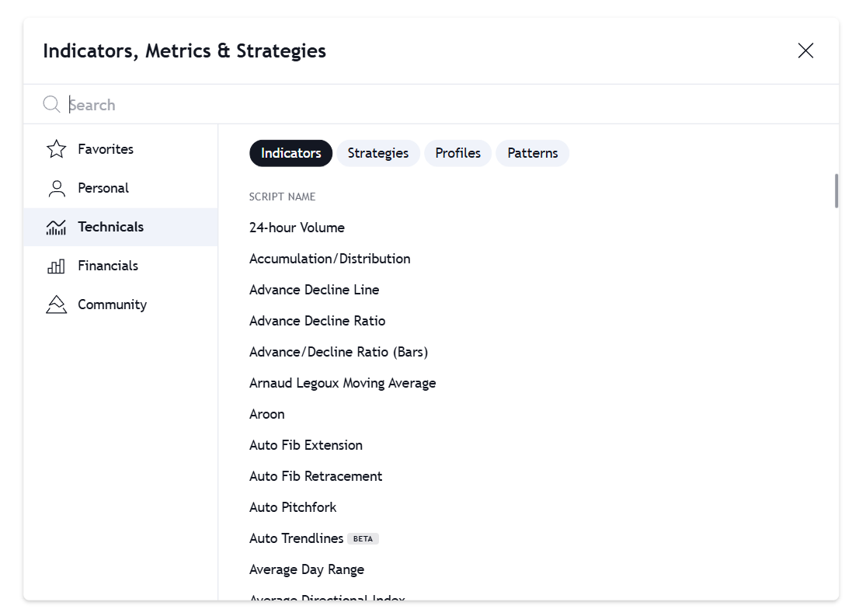The height and width of the screenshot is (616, 859).
Task: Close the Indicators dialog with the X icon
Action: [805, 50]
